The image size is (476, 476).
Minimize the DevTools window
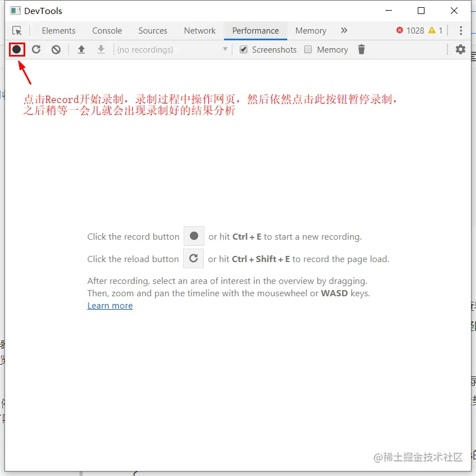[389, 11]
